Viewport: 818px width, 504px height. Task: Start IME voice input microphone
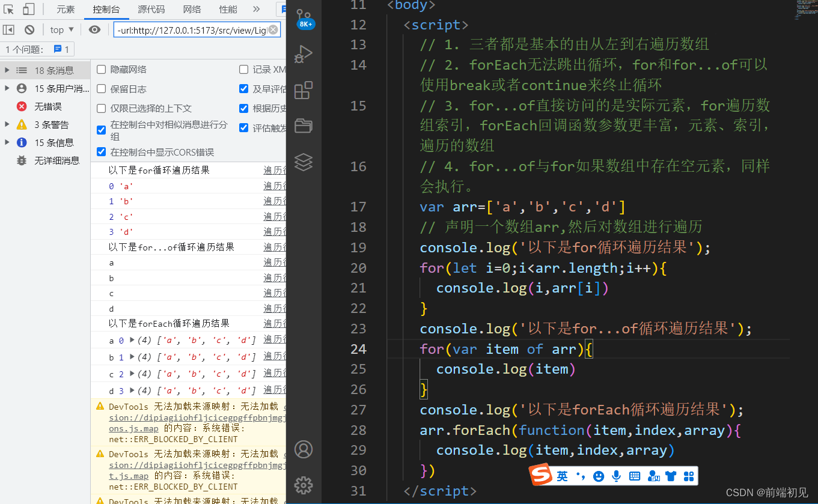[x=616, y=476]
